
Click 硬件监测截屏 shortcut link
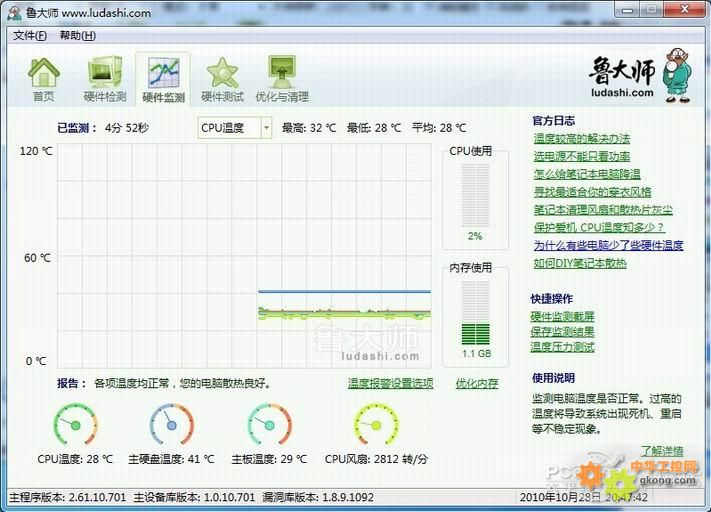tap(562, 317)
